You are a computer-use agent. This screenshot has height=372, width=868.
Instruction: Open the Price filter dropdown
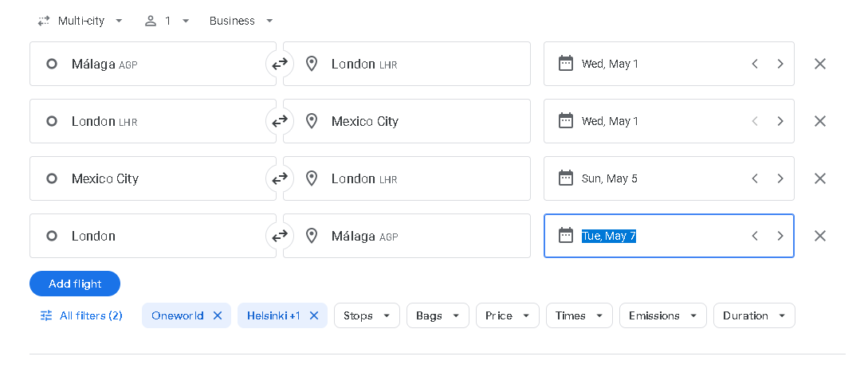click(507, 315)
